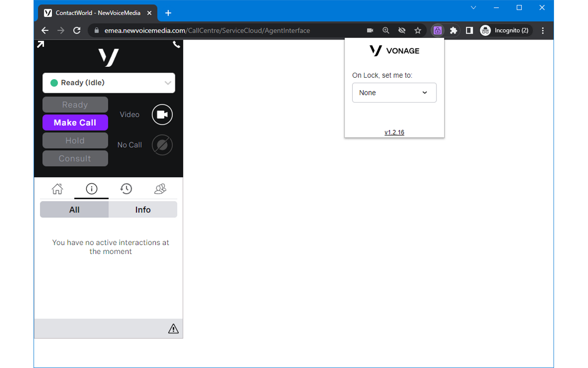Image resolution: width=588 pixels, height=368 pixels.
Task: Start a video with the camera button
Action: tap(162, 115)
